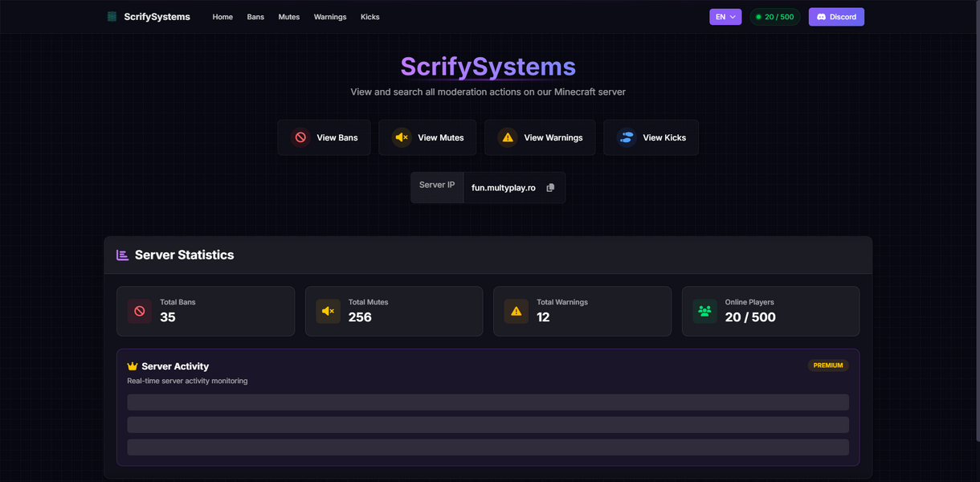Click the Total Bans card icon
980x482 pixels.
click(x=140, y=311)
